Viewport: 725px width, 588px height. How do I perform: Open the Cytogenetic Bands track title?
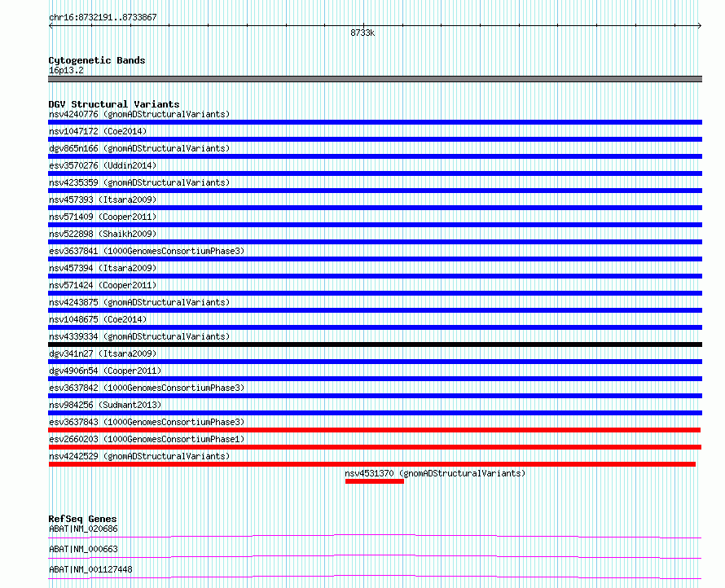(97, 60)
